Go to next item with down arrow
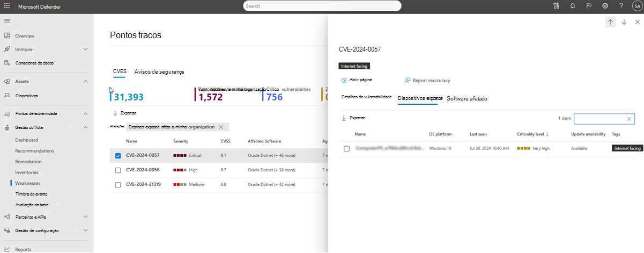The image size is (644, 253). pyautogui.click(x=624, y=22)
